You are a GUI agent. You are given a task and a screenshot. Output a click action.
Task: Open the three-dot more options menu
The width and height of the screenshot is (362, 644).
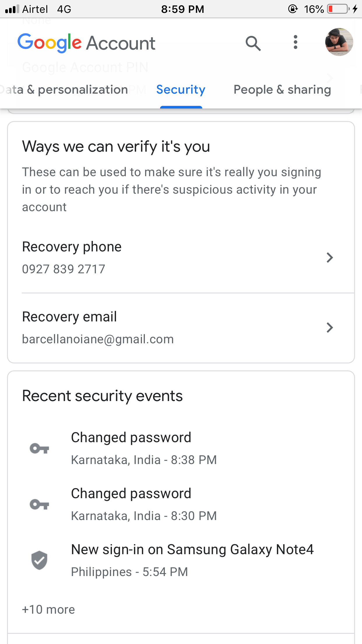click(x=296, y=43)
